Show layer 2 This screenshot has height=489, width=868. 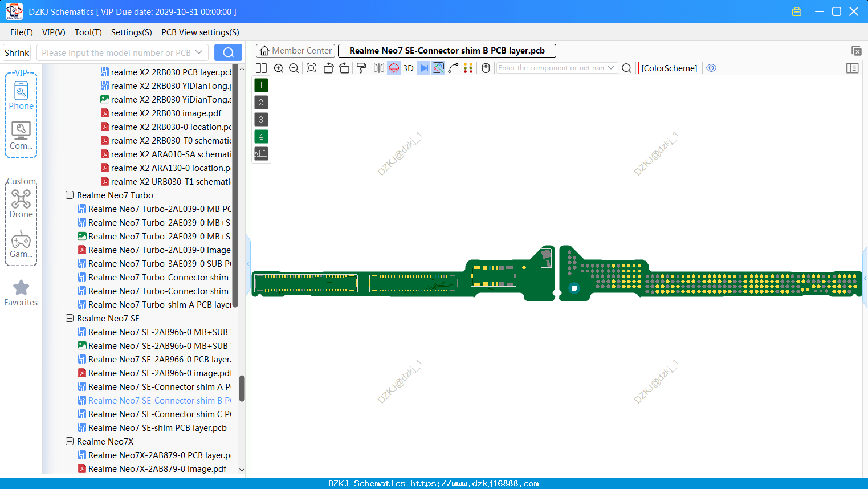[261, 103]
